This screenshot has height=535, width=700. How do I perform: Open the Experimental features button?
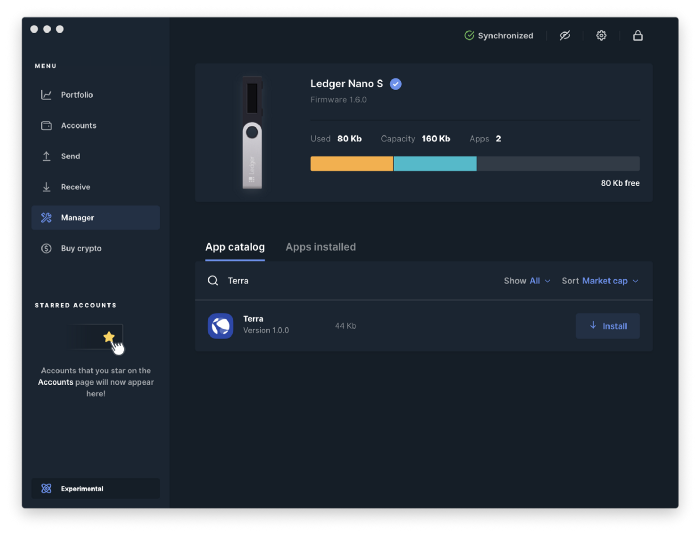(x=96, y=489)
